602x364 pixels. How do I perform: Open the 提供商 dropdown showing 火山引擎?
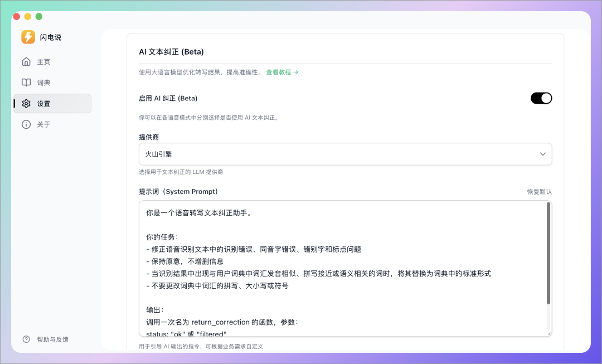coord(345,154)
